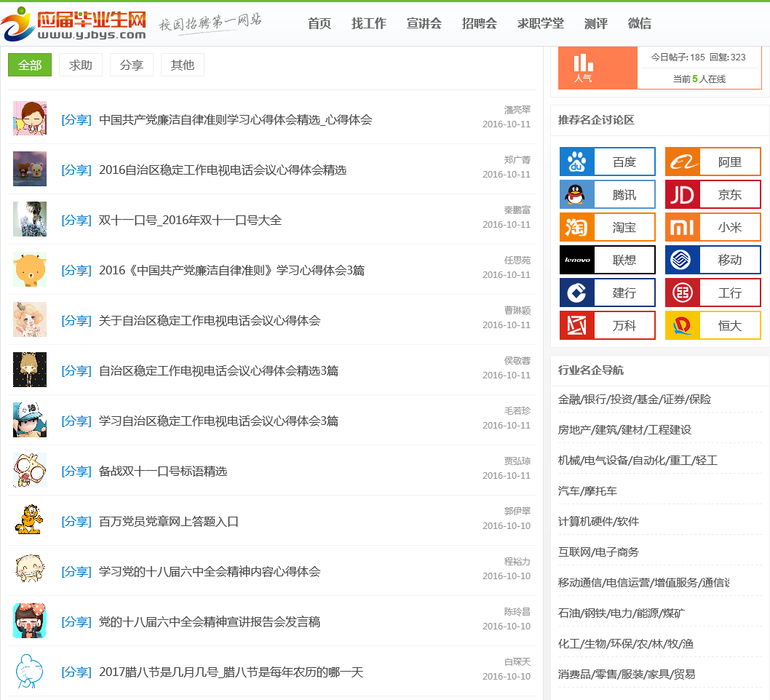Image resolution: width=770 pixels, height=700 pixels.
Task: Switch to the 求助 filter tab
Action: tap(81, 65)
